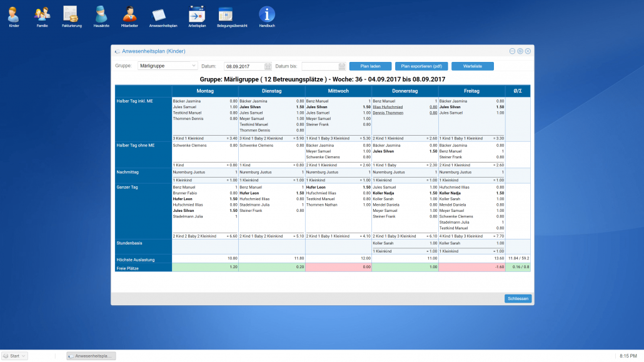
Task: Click Brunner Fabio in Montag Ganzer Tag
Action: [x=185, y=193]
